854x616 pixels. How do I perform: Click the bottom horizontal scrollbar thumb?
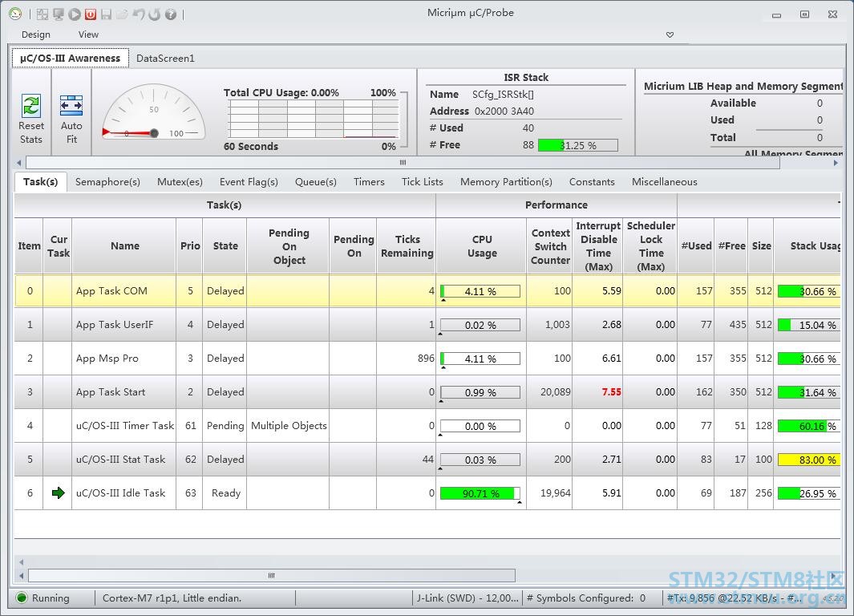pos(272,575)
